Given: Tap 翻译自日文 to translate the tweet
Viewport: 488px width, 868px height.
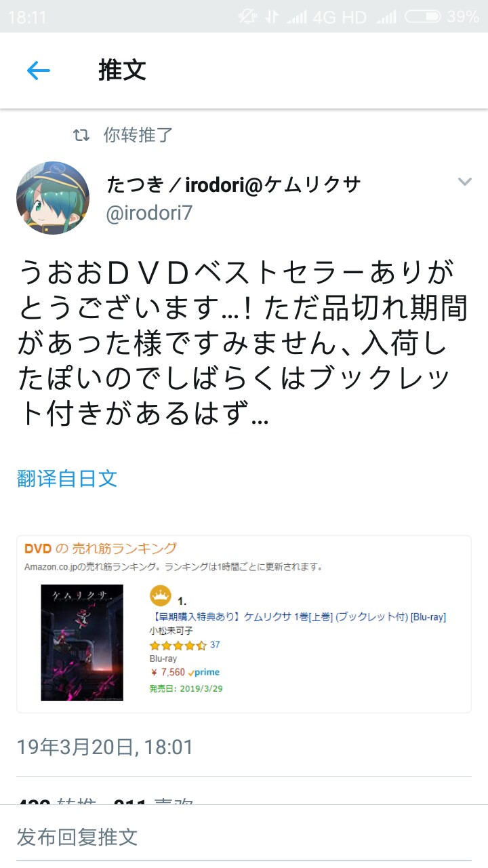Looking at the screenshot, I should coord(67,478).
